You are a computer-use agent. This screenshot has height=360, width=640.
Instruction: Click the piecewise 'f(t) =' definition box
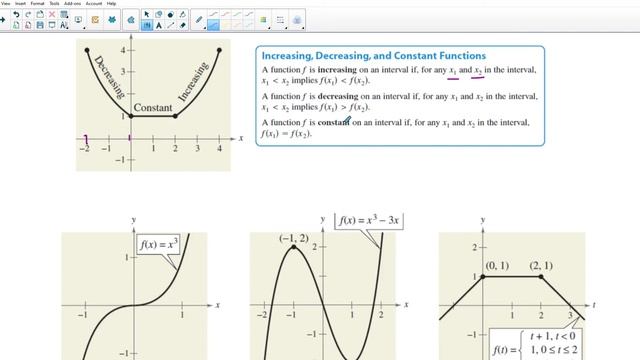click(x=536, y=344)
